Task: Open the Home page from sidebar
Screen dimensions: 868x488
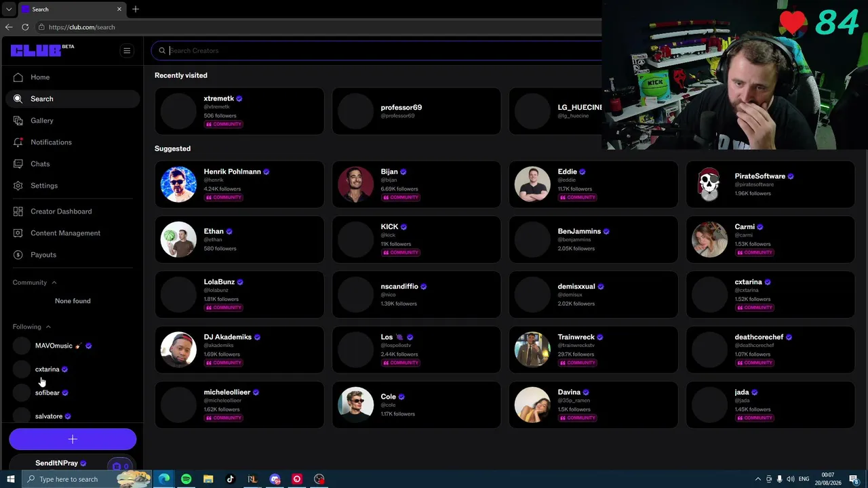Action: pyautogui.click(x=73, y=77)
